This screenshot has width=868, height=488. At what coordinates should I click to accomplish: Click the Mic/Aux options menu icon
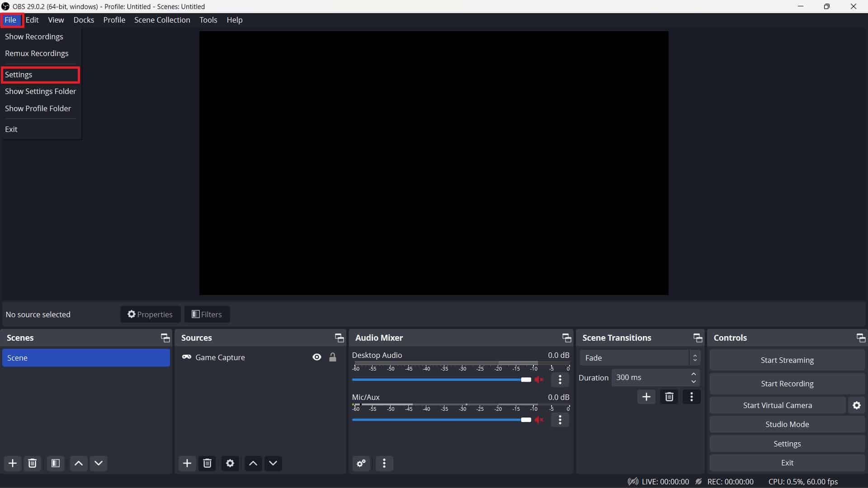click(x=559, y=419)
